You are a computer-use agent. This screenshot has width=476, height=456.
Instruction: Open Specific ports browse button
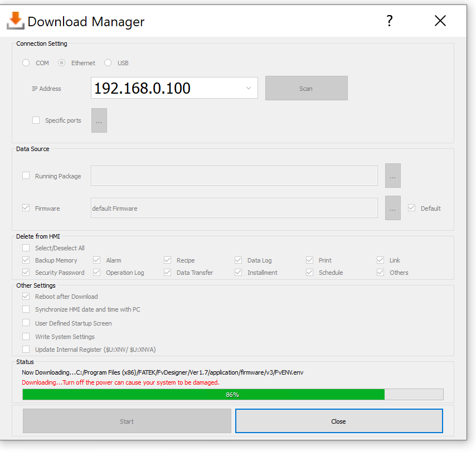click(x=99, y=120)
